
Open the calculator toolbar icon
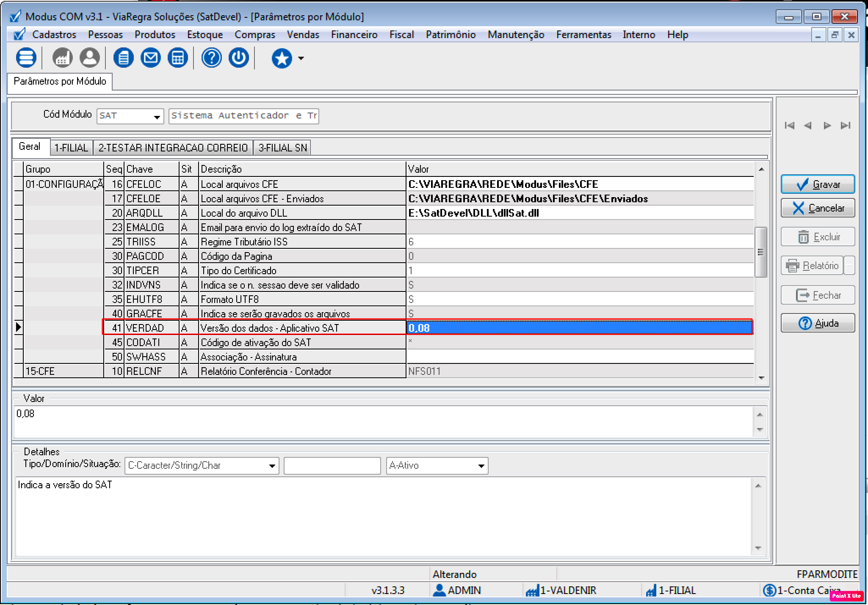(x=178, y=58)
